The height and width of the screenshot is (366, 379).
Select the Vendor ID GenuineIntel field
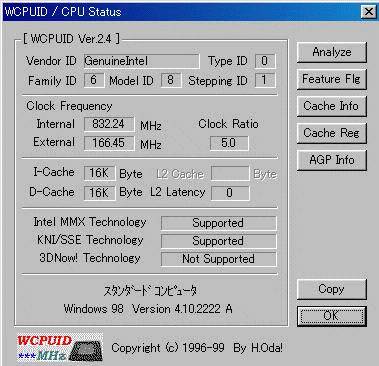pyautogui.click(x=142, y=61)
